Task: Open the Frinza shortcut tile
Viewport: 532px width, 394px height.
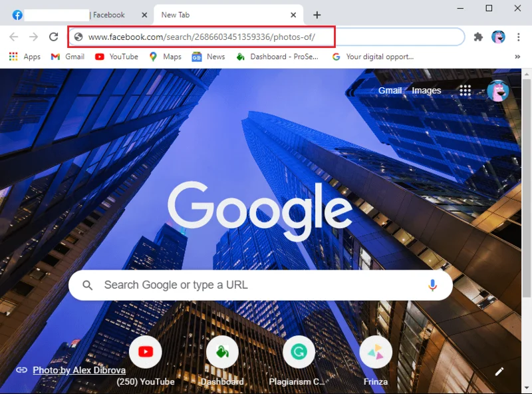Action: (376, 353)
